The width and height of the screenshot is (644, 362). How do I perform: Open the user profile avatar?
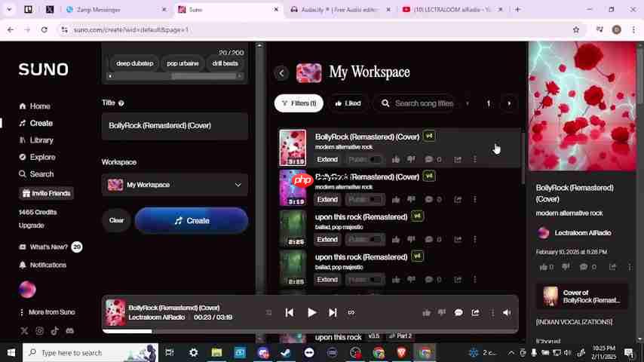(x=27, y=290)
